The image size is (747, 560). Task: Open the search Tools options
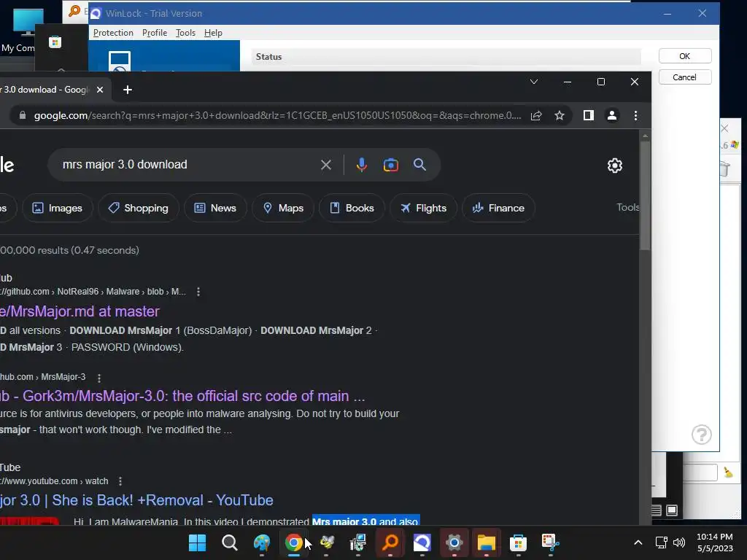click(627, 207)
